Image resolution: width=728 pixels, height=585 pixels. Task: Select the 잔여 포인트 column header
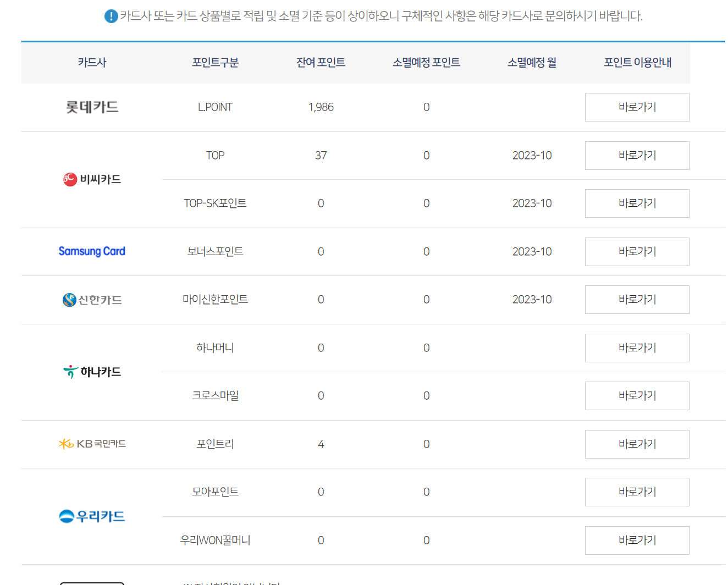[x=321, y=63]
